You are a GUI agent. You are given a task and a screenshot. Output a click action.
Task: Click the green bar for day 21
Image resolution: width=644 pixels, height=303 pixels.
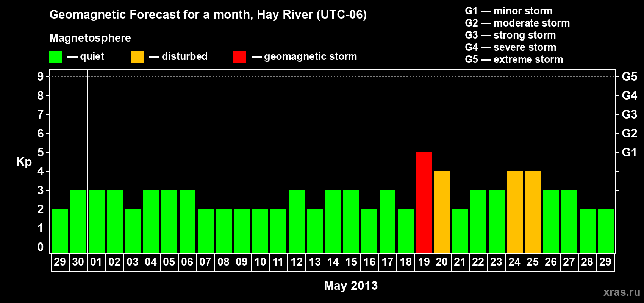[x=460, y=231]
